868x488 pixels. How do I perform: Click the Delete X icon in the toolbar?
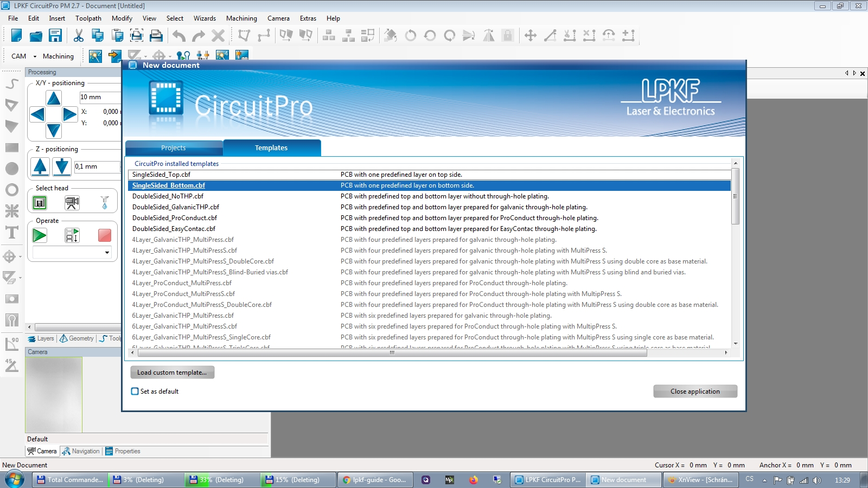[x=218, y=36]
